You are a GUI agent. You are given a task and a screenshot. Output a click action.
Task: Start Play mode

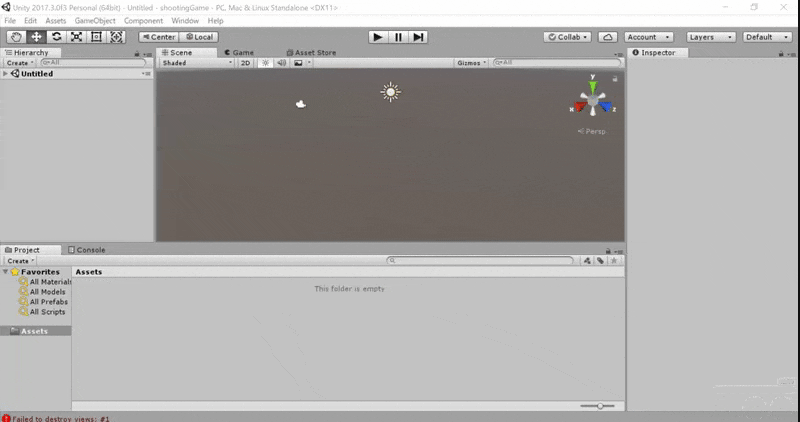coord(378,37)
